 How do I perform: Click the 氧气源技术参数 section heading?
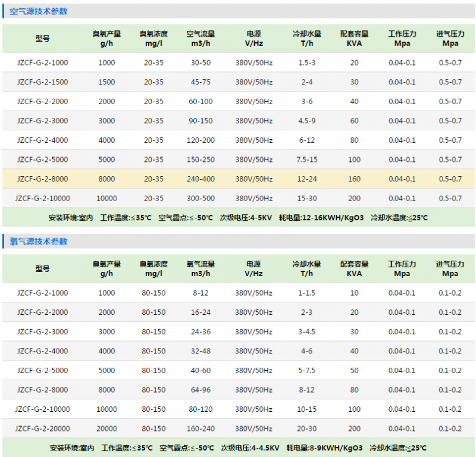coord(39,242)
